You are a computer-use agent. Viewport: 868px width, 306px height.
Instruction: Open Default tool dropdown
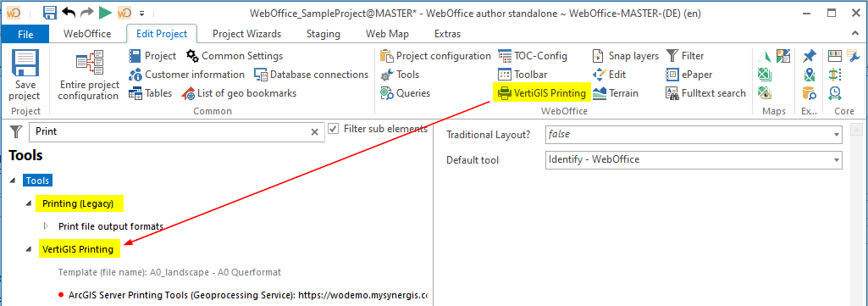click(694, 159)
